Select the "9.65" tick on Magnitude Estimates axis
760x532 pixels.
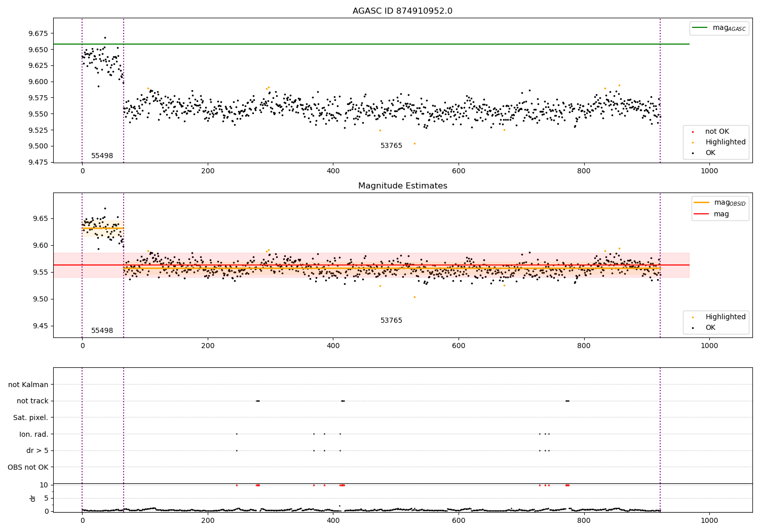40,219
